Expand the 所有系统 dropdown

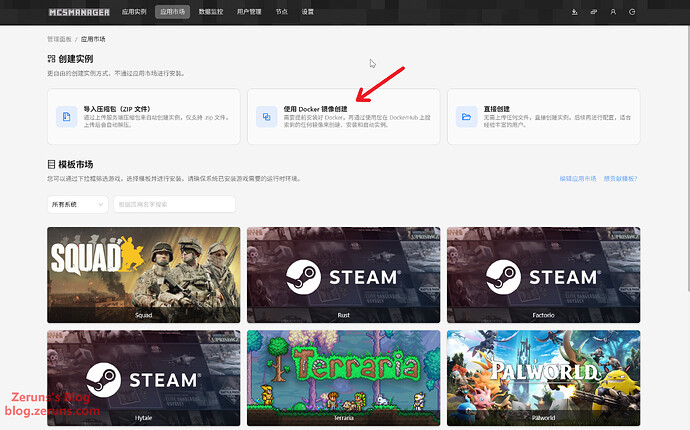click(x=77, y=205)
